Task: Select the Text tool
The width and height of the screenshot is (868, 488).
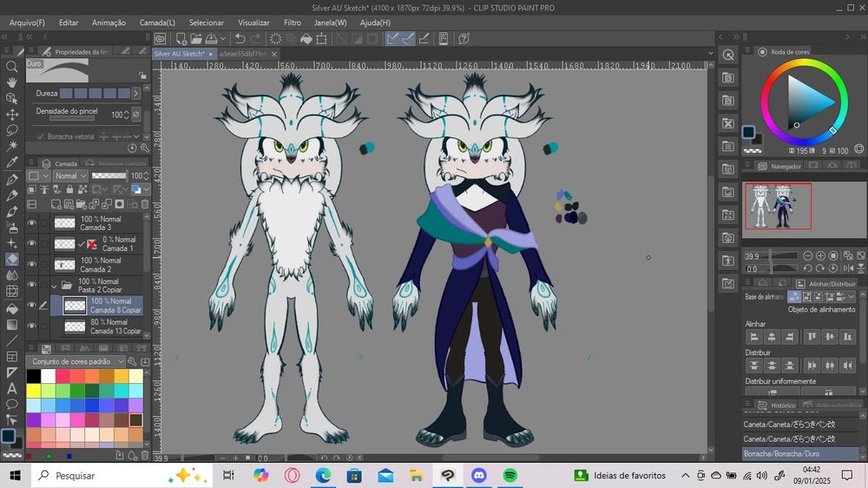Action: click(x=11, y=388)
